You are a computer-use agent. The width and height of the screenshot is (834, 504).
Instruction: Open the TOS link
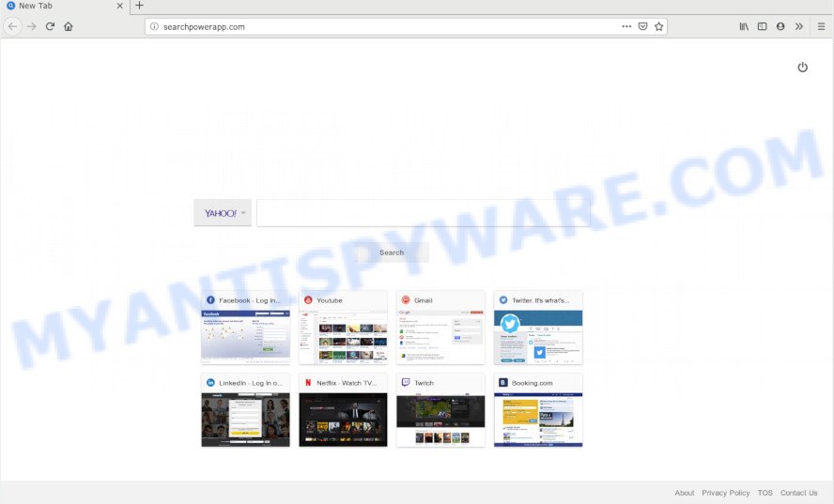click(764, 493)
